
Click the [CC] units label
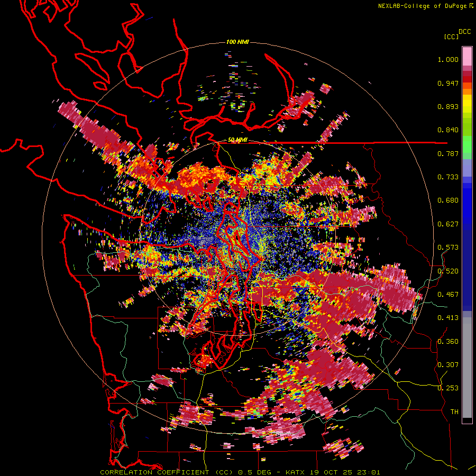tap(451, 36)
